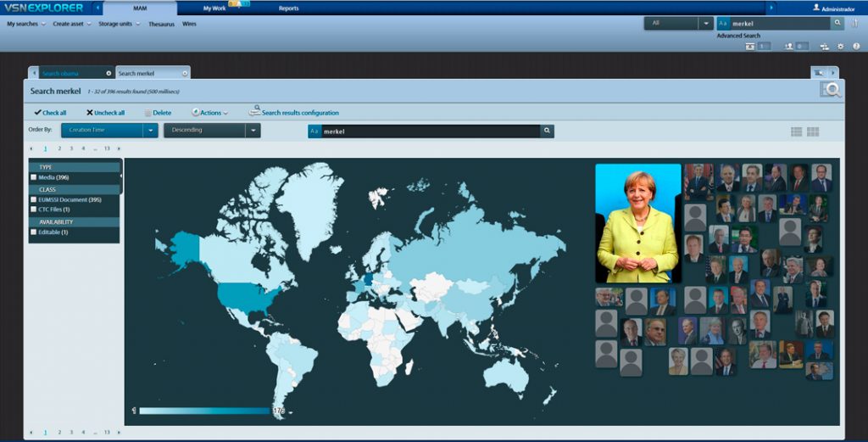This screenshot has height=442, width=868.
Task: Open the My searches dropdown menu
Action: click(26, 24)
